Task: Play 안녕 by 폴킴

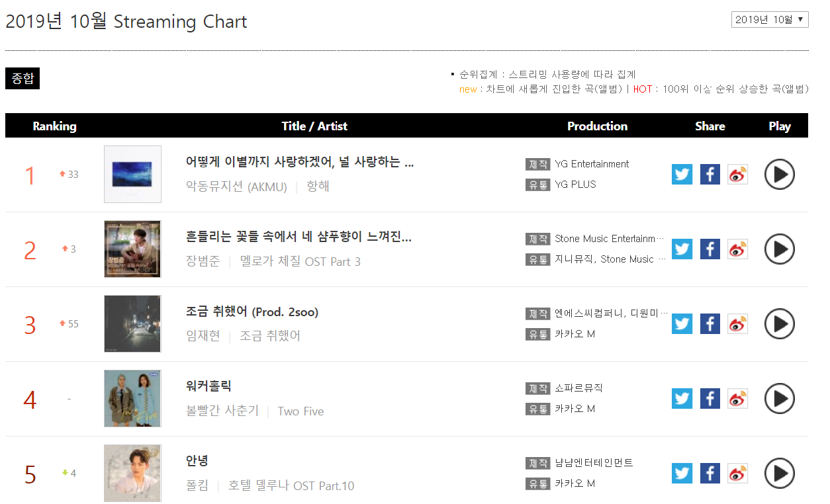Action: tap(779, 474)
